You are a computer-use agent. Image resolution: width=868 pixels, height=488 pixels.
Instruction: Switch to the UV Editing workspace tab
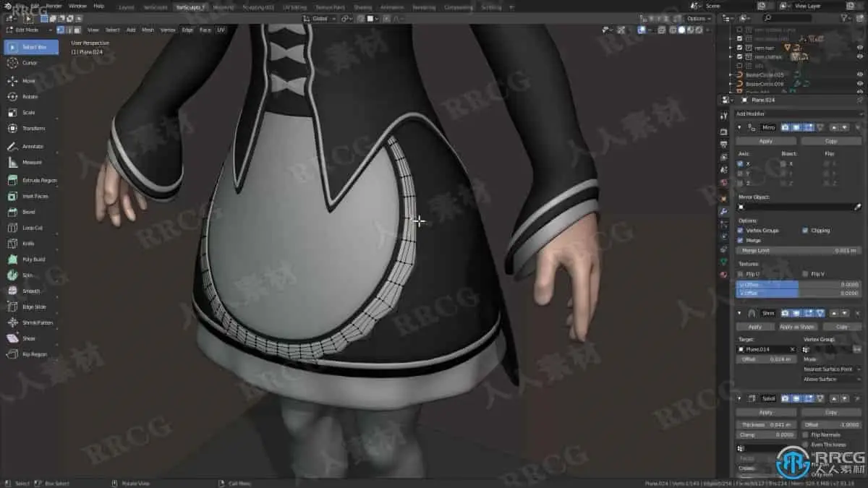[x=294, y=7]
